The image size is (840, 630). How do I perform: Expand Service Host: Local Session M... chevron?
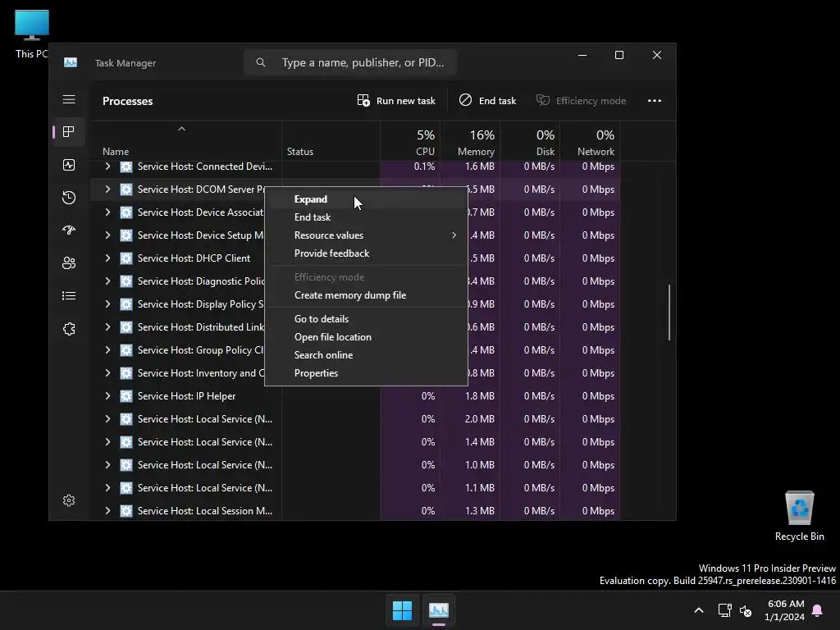click(x=107, y=511)
